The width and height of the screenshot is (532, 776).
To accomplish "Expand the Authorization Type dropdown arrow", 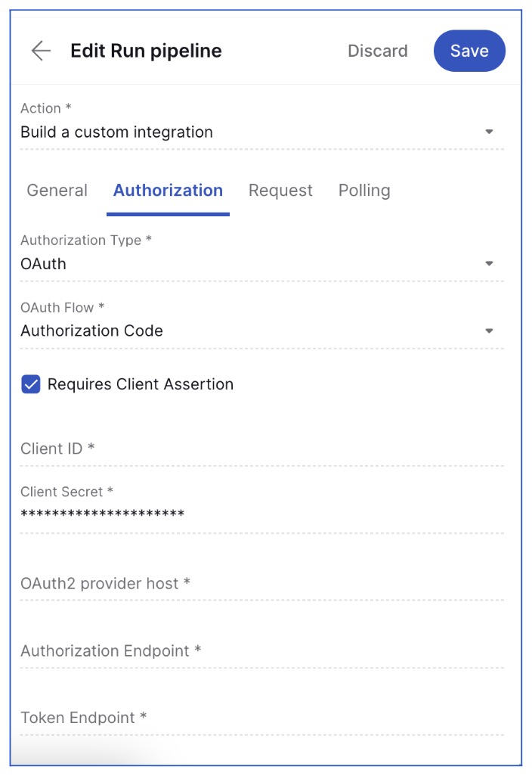I will (x=489, y=263).
